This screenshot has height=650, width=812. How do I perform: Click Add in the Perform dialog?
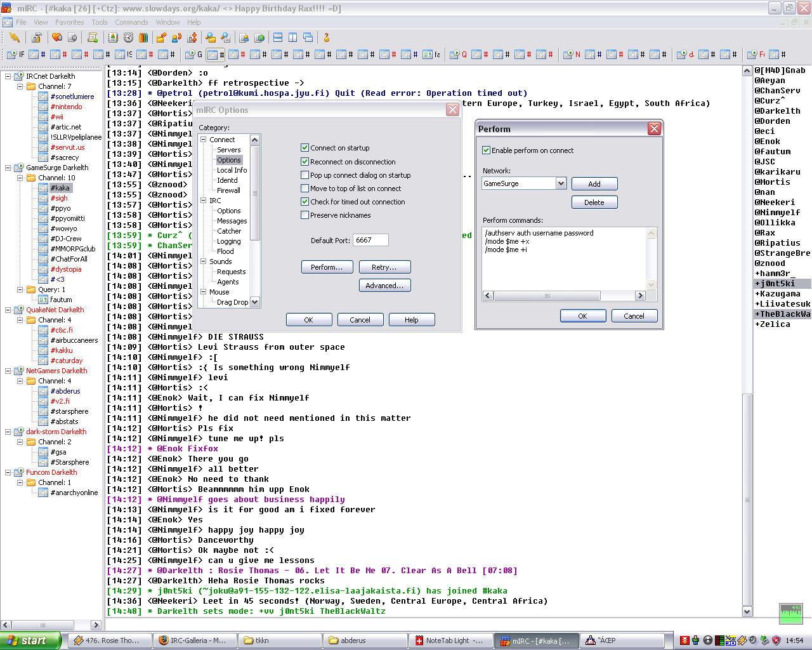coord(594,184)
